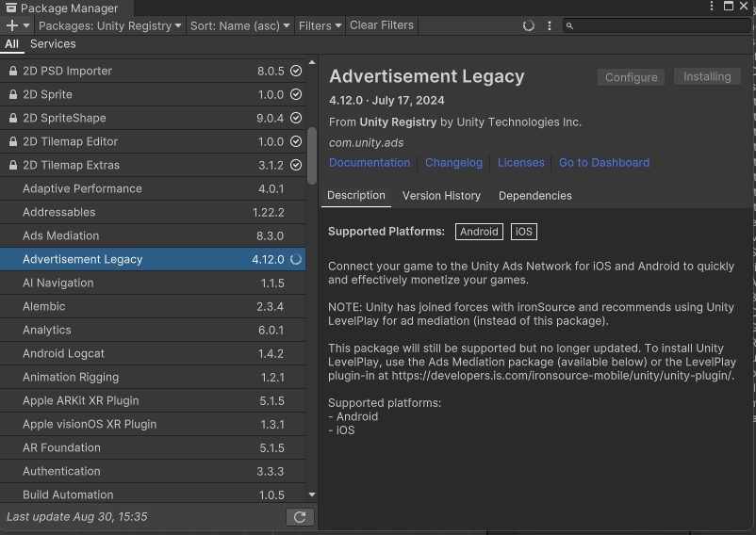Click the refresh package list button
This screenshot has height=535, width=756.
click(x=300, y=517)
